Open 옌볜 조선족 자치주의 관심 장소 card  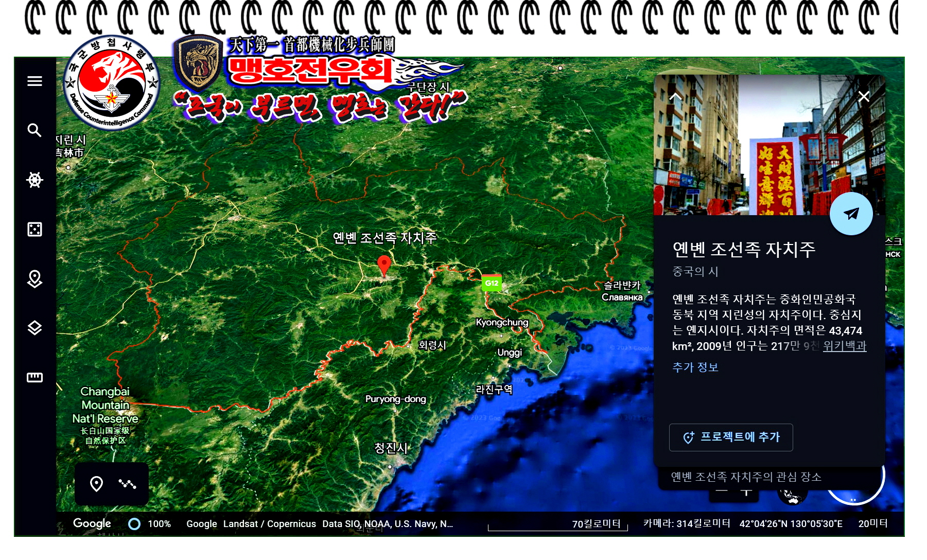click(746, 477)
